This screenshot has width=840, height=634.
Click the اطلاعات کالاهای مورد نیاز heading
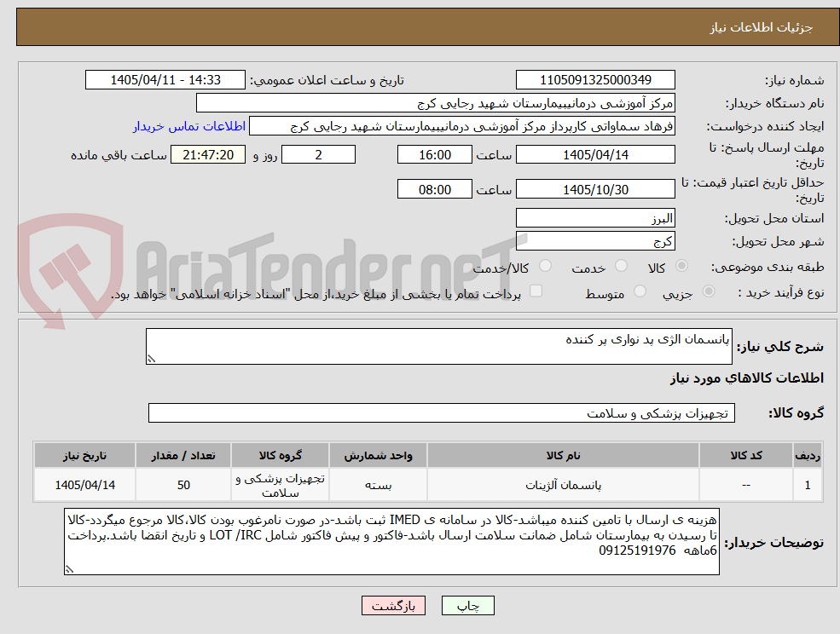(x=747, y=378)
